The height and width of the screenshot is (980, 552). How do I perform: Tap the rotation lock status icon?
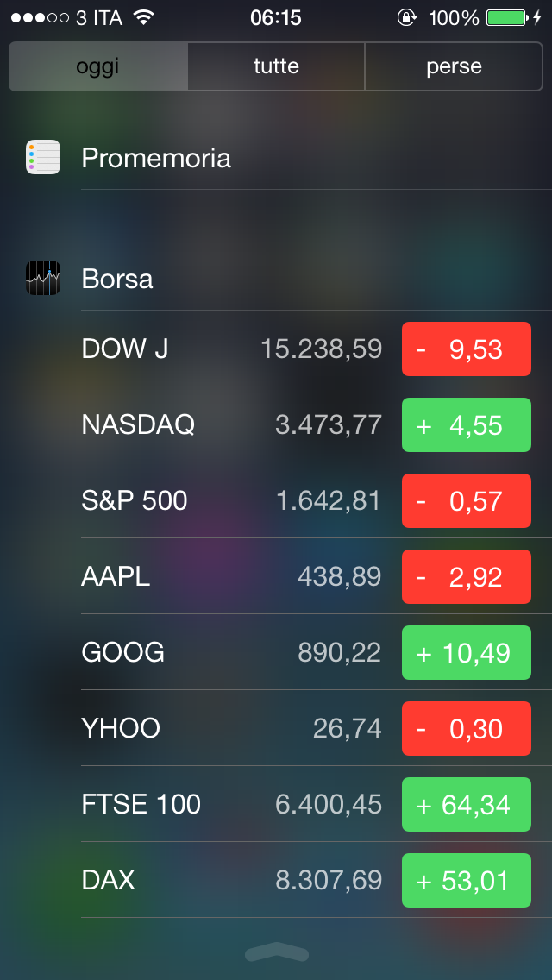(405, 17)
